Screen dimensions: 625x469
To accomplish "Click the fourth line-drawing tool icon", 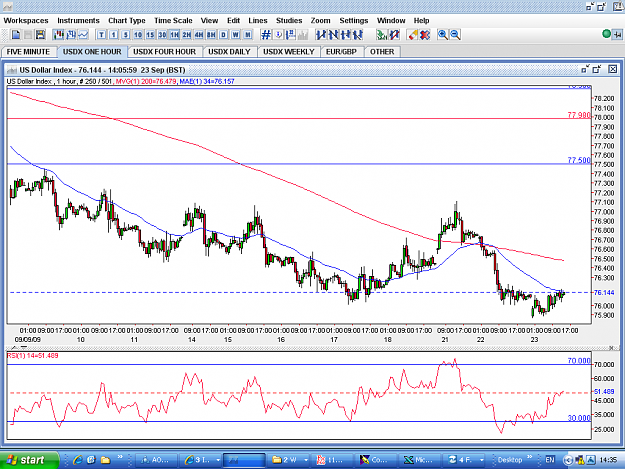I will pyautogui.click(x=358, y=35).
